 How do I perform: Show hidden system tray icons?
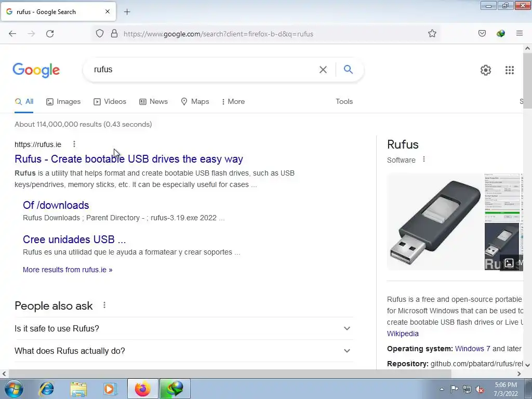click(442, 389)
